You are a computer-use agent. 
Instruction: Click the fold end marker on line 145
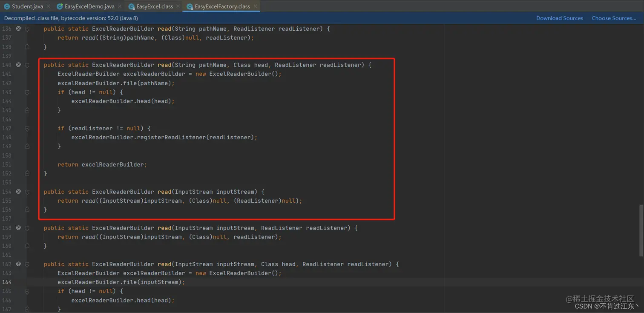click(27, 110)
